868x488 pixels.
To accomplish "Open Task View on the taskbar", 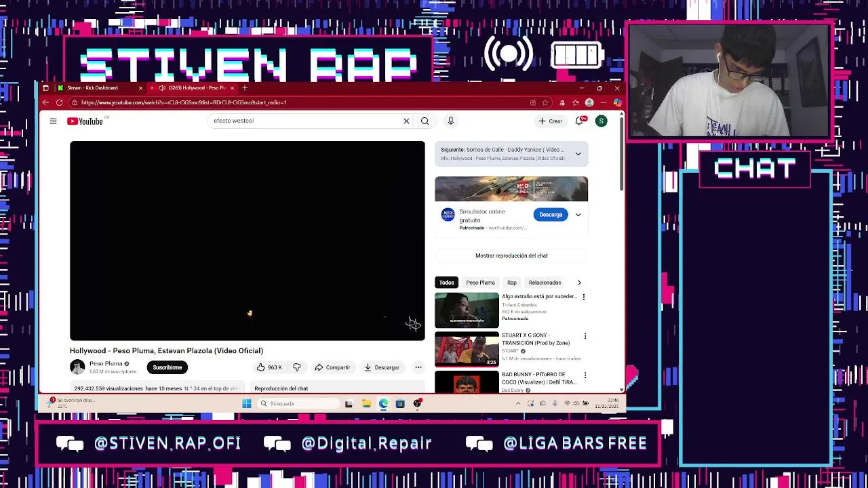I will click(x=349, y=403).
